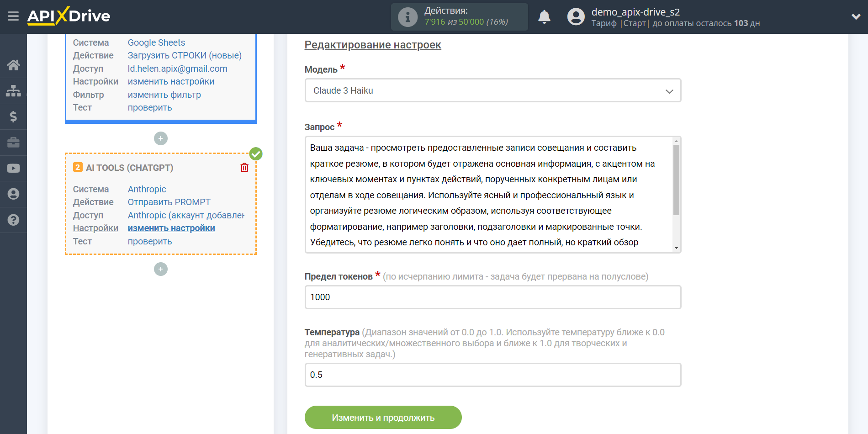Image resolution: width=868 pixels, height=434 pixels.
Task: Click the AI TOOLS (CHATGPT) block title
Action: tap(129, 168)
